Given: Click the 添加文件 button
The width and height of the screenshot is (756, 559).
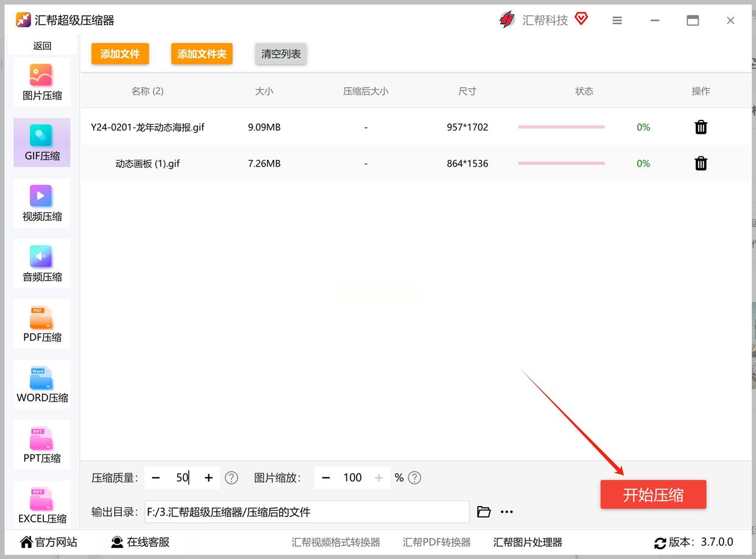Looking at the screenshot, I should point(120,54).
